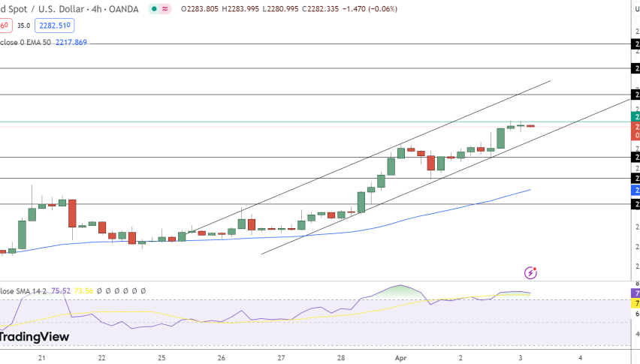Screen dimensions: 640x364
Task: Select the RSI legend SMA 14 2
Action: point(24,291)
